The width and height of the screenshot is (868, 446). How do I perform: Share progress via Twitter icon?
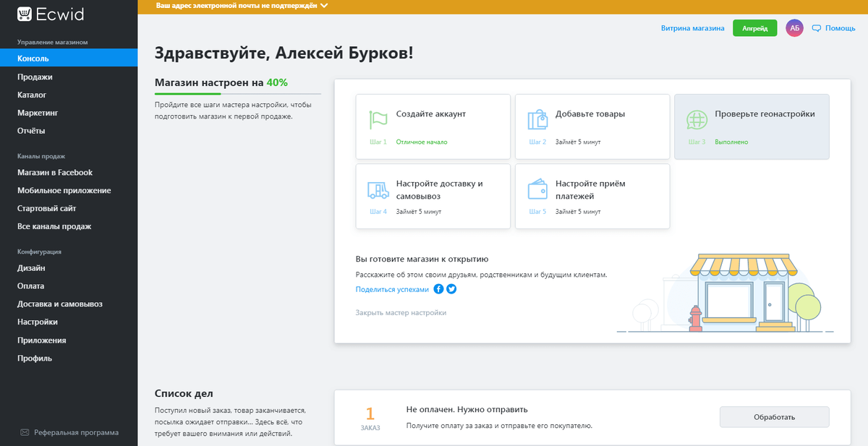click(x=451, y=289)
